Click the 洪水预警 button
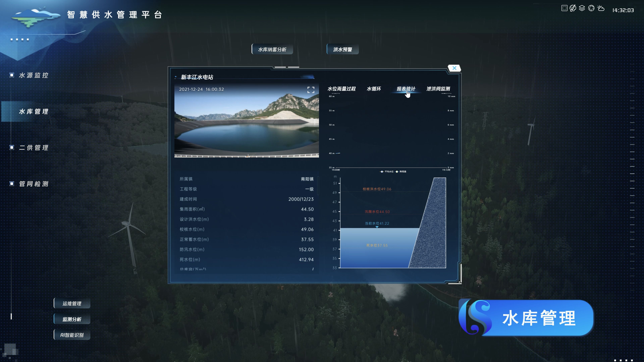Viewport: 644px width, 362px height. tap(343, 49)
